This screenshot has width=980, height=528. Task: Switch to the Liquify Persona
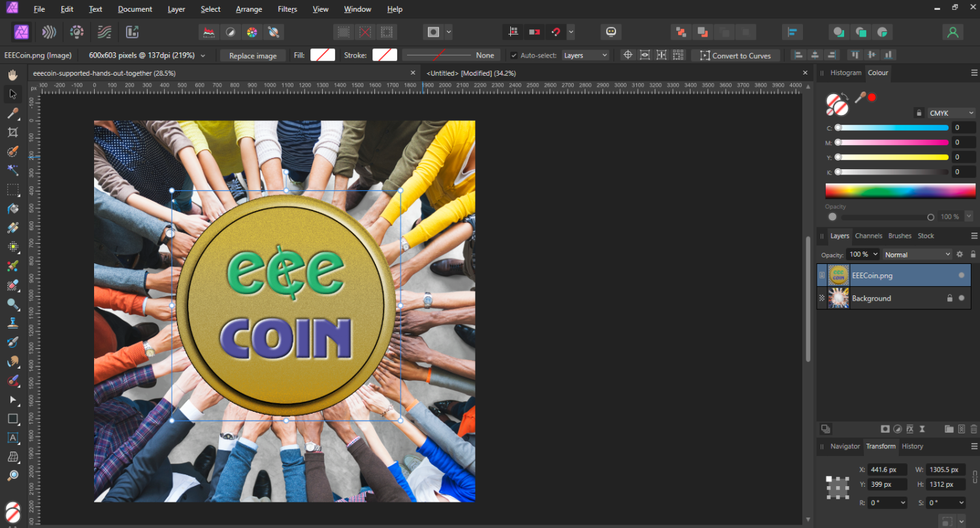[x=49, y=32]
